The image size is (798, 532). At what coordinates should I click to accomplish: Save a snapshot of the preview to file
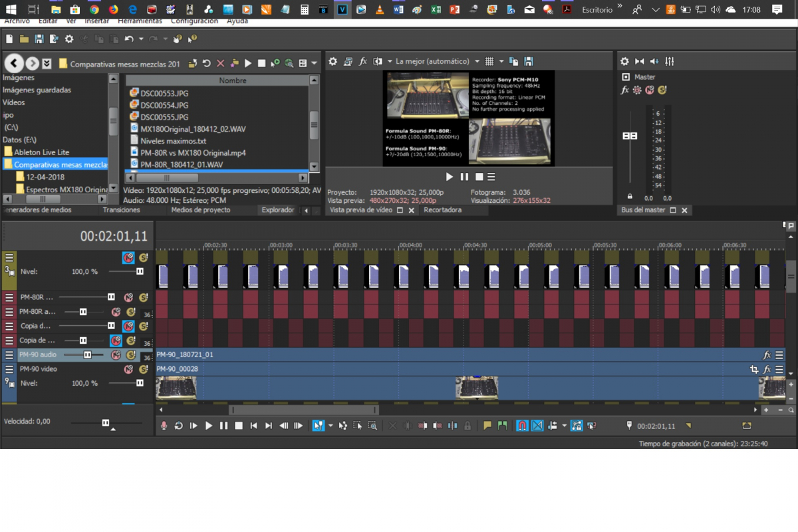pyautogui.click(x=529, y=61)
